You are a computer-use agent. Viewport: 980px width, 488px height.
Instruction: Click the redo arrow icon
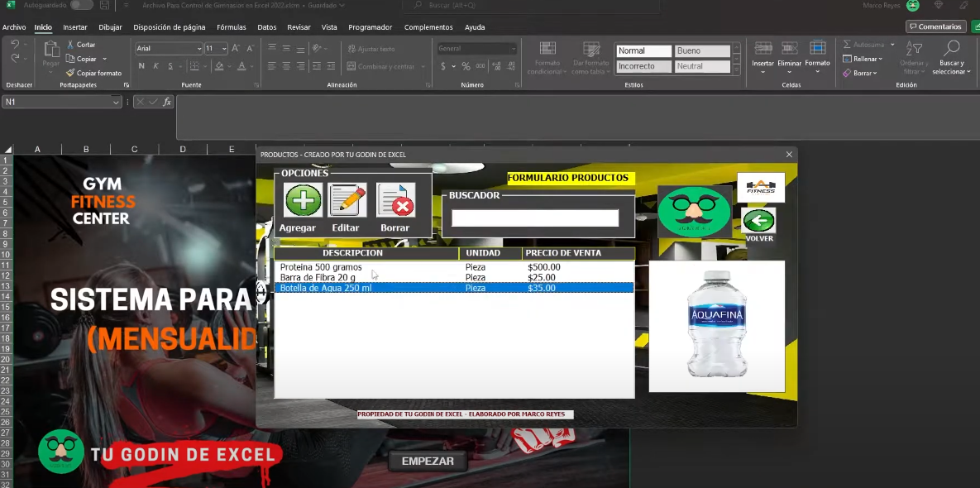click(x=15, y=58)
